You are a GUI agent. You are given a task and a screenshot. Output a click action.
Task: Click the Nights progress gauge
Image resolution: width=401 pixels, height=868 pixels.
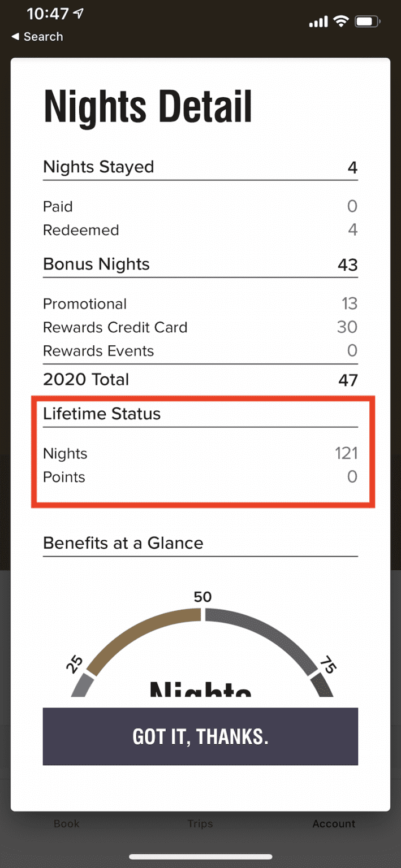[201, 639]
